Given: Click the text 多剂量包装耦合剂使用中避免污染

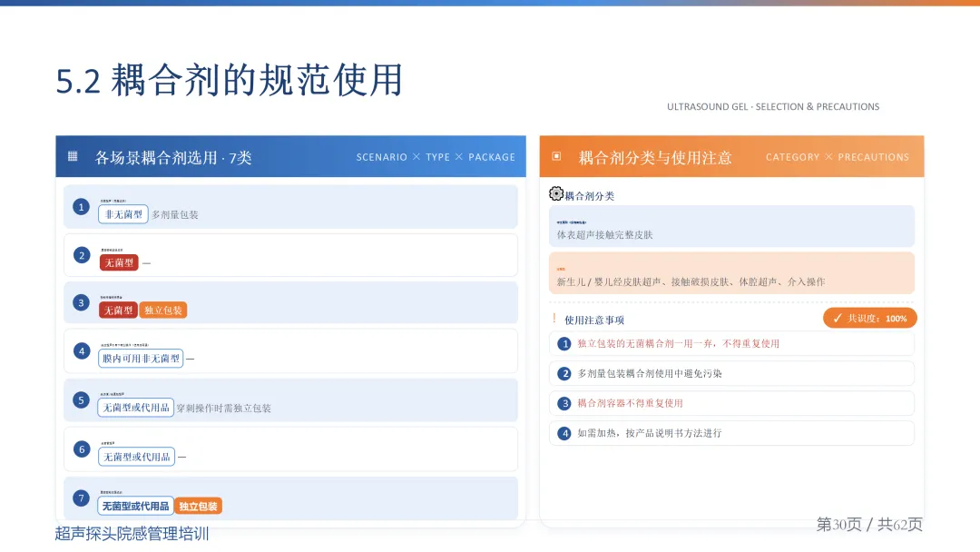Looking at the screenshot, I should point(650,374).
